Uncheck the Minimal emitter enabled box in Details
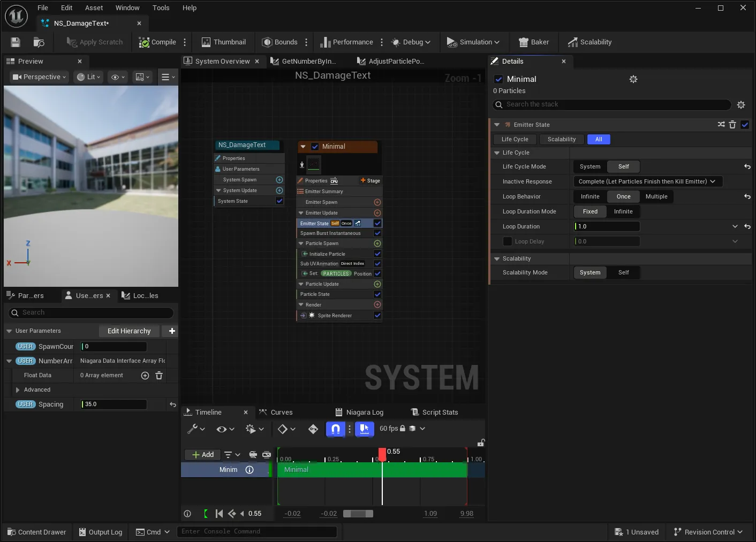The height and width of the screenshot is (542, 756). pyautogui.click(x=498, y=79)
